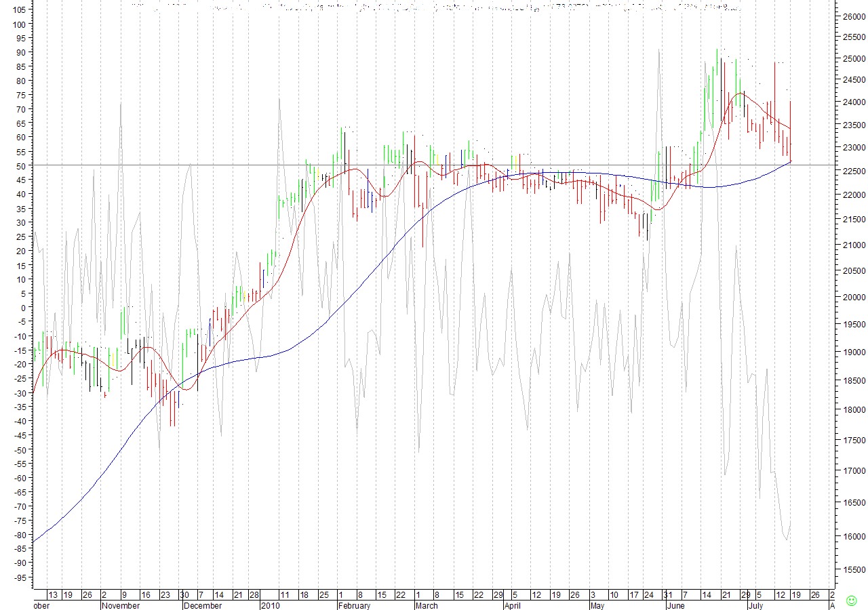Click the 22500 price axis value

click(x=853, y=171)
